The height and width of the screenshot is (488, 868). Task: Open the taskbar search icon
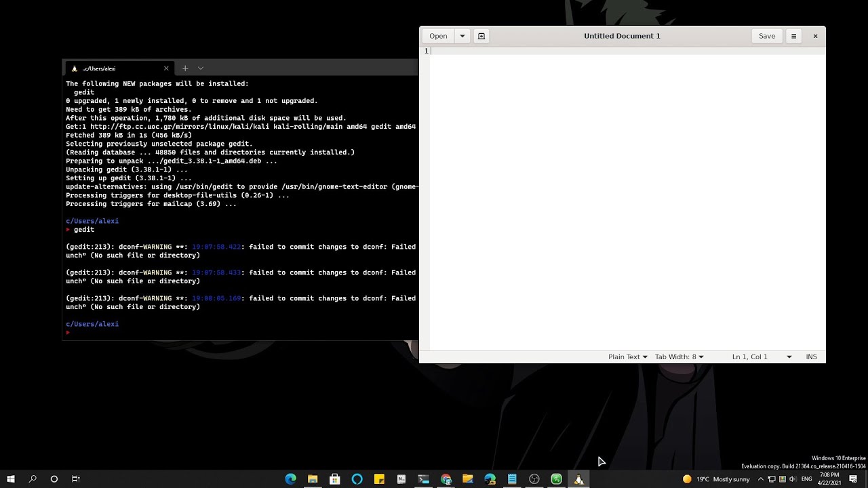coord(33,479)
